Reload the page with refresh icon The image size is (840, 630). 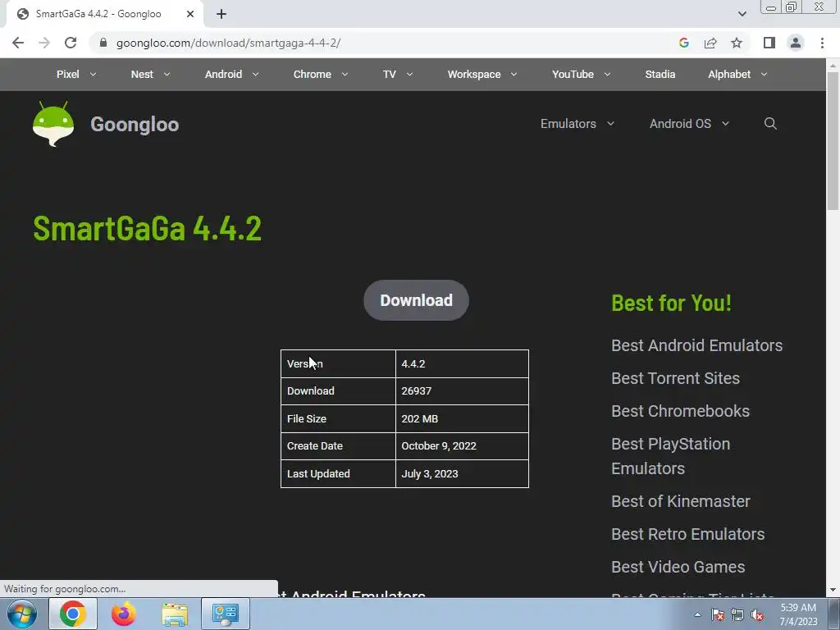(71, 43)
